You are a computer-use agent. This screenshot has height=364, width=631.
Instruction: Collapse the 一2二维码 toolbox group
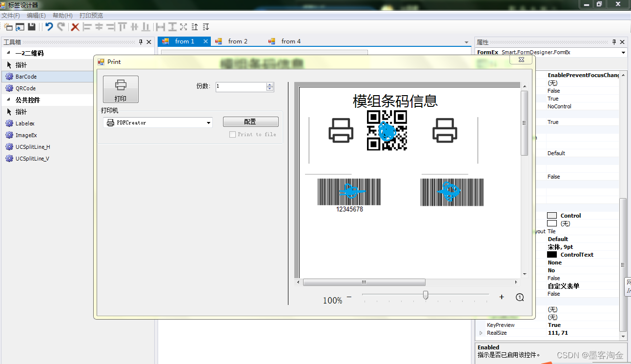[x=8, y=53]
